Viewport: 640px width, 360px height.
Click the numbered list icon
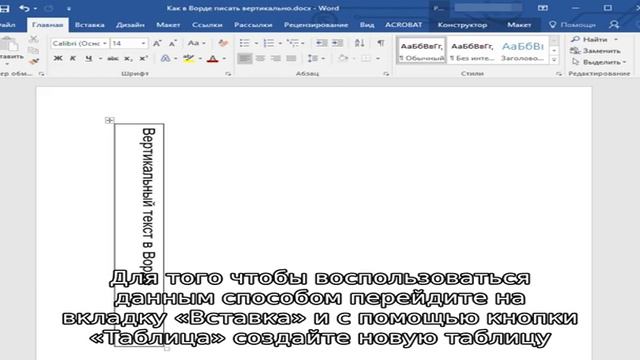pyautogui.click(x=269, y=43)
